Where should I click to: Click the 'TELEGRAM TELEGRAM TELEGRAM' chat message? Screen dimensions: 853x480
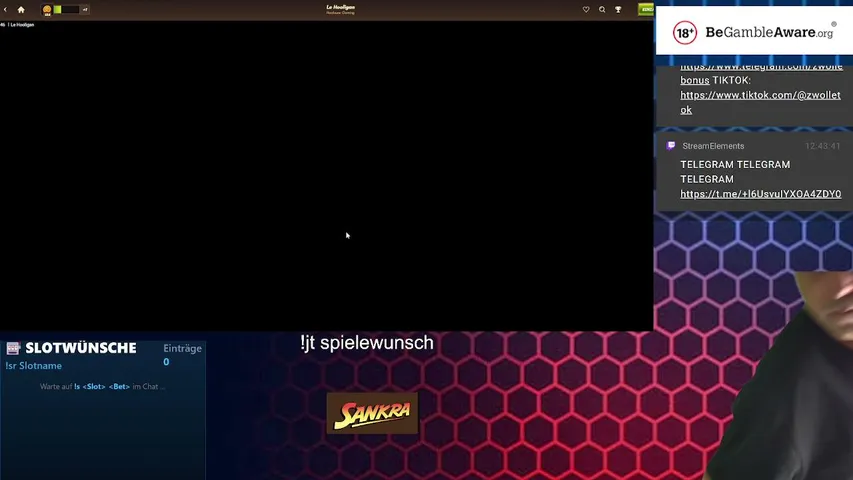pyautogui.click(x=735, y=171)
